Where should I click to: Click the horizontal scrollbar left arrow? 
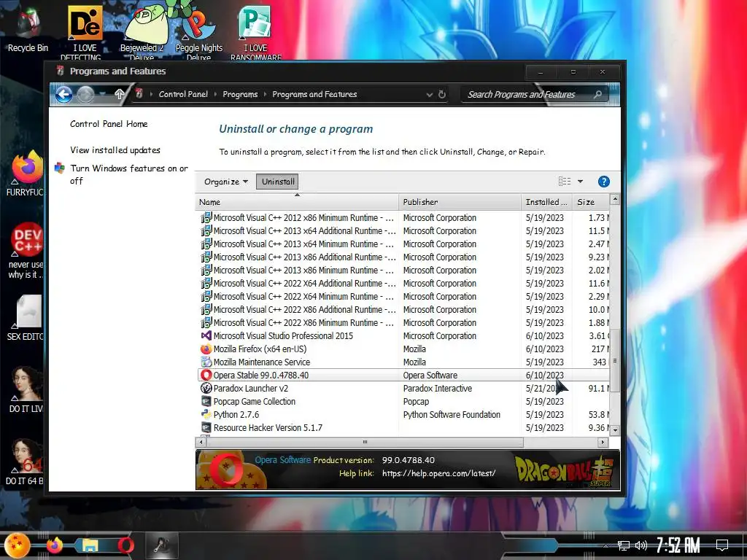201,443
